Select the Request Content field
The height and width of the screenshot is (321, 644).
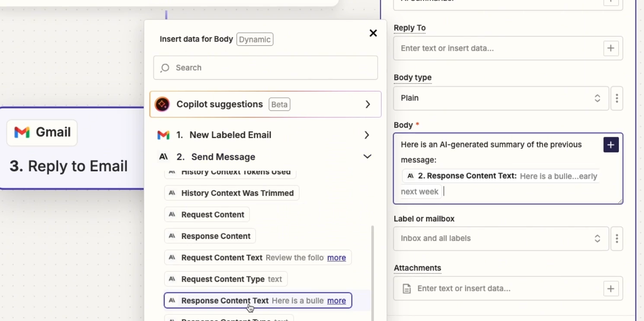[x=207, y=215]
